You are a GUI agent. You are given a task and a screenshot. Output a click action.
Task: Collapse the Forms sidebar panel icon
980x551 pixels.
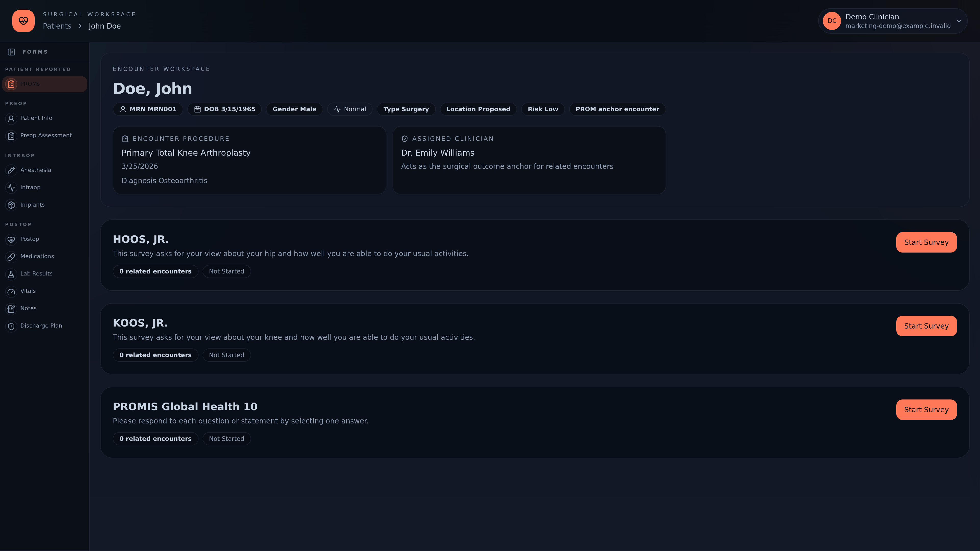coord(11,52)
